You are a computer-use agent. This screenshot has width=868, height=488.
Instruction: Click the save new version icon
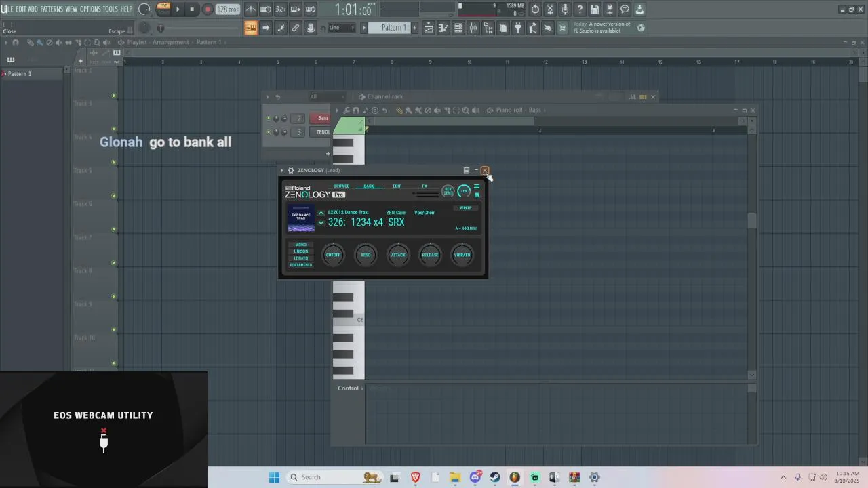610,9
